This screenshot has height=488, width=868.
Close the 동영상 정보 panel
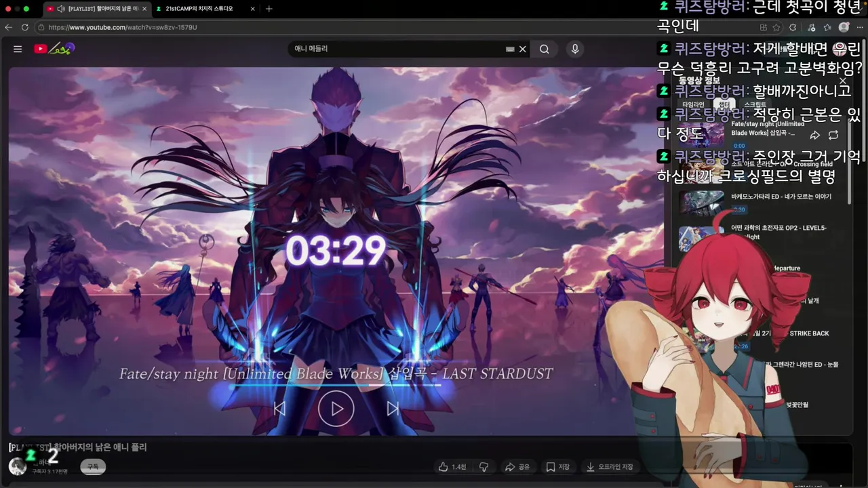click(x=843, y=81)
